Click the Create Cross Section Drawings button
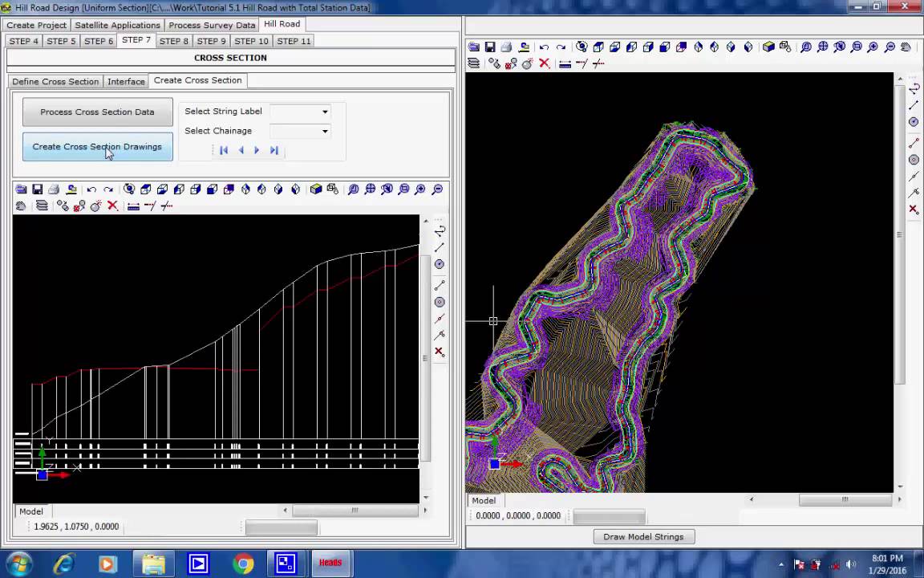 (98, 147)
